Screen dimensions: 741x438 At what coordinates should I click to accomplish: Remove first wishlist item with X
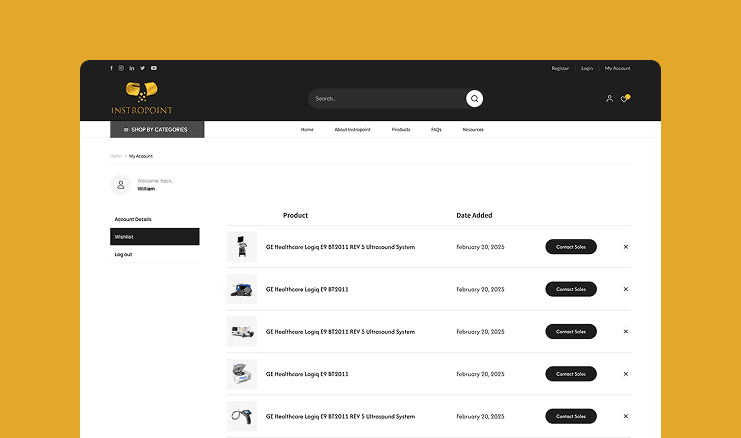pos(626,247)
